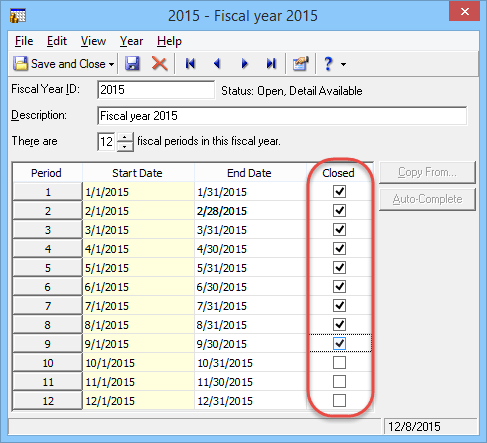Close the Fiscal year 2015 window
The image size is (487, 443).
pyautogui.click(x=465, y=11)
